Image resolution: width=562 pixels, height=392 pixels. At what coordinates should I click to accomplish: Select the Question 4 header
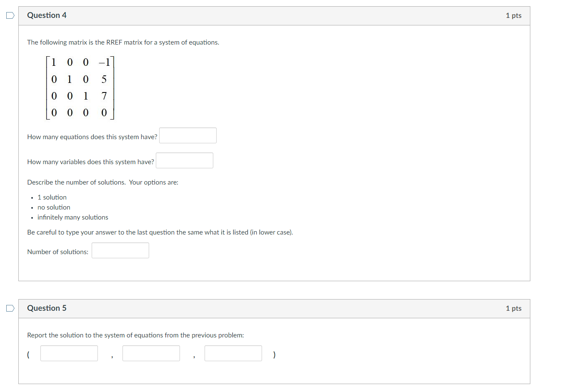(47, 15)
